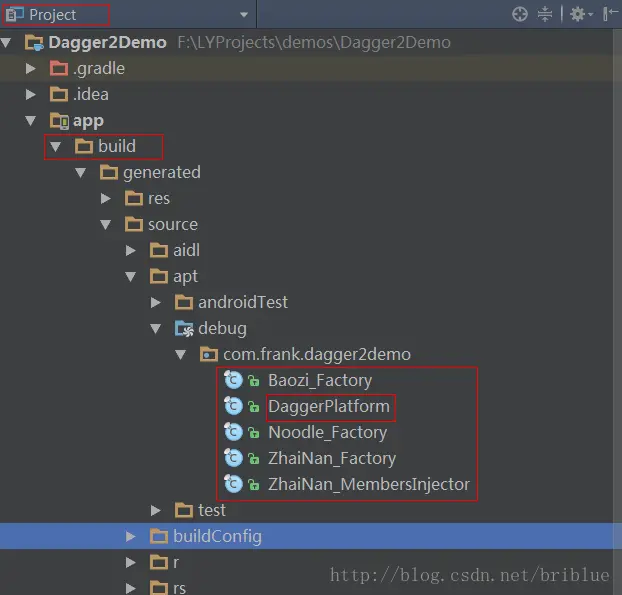This screenshot has height=595, width=622.
Task: Click the green lock beside Noodle_Factory
Action: (x=254, y=433)
